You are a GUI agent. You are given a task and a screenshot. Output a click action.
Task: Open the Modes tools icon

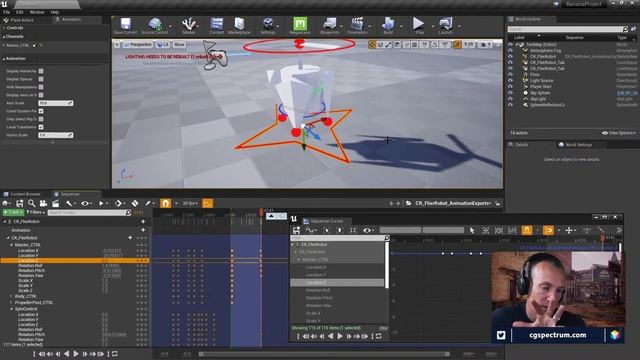(189, 26)
